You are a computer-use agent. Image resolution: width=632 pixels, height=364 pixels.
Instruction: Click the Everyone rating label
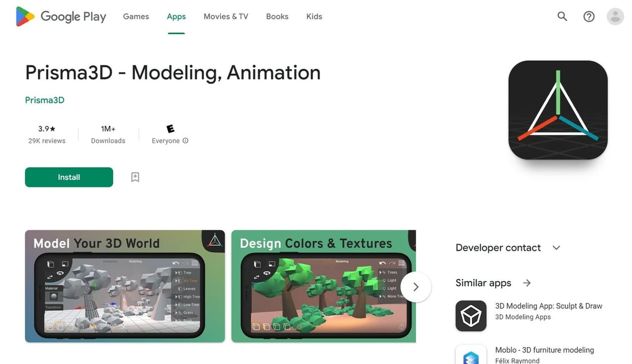click(166, 141)
